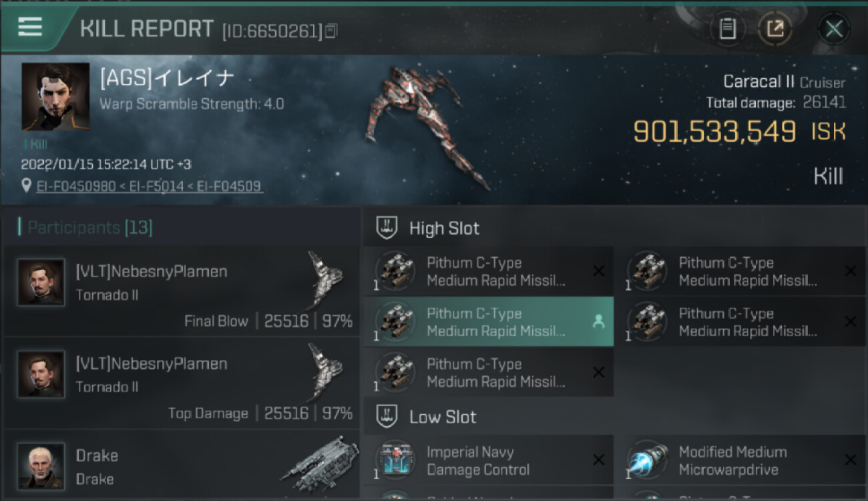Image resolution: width=868 pixels, height=501 pixels.
Task: Select the highlighted Pithum C-Type launcher
Action: click(488, 322)
